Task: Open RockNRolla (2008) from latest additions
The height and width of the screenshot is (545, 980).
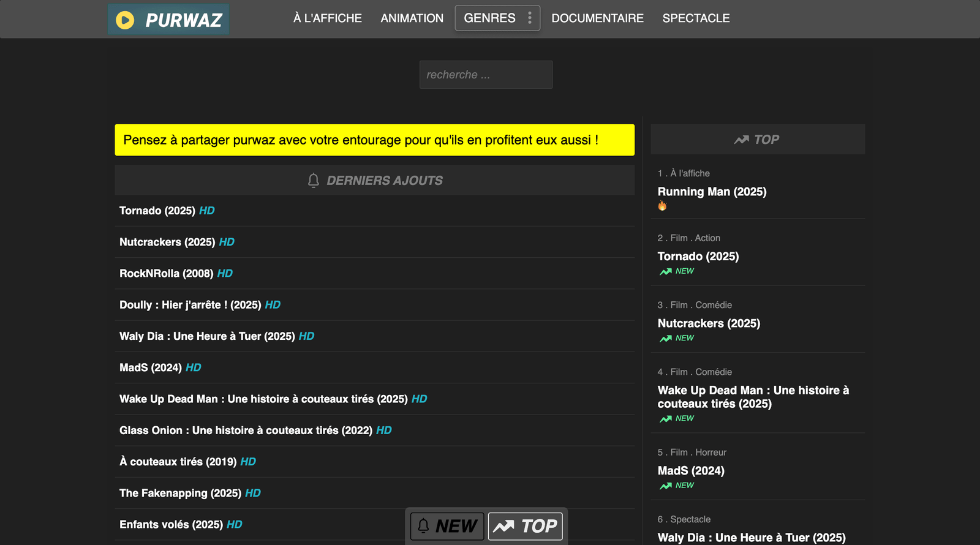Action: 166,274
